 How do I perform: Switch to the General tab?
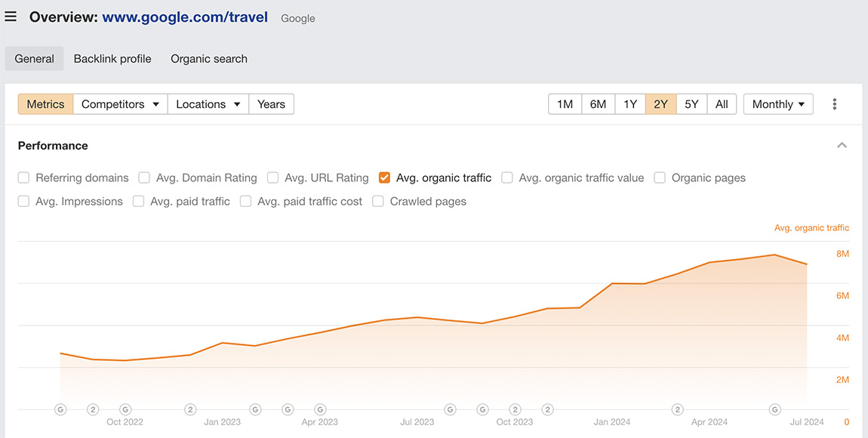coord(34,59)
